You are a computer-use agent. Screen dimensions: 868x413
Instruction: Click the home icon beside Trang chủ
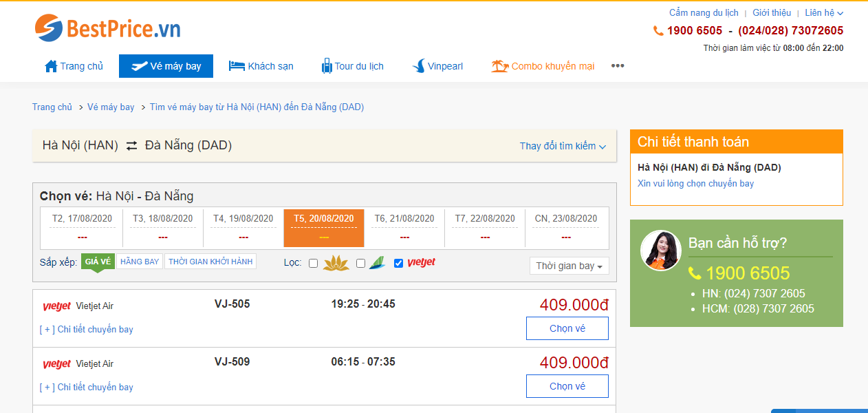point(51,66)
